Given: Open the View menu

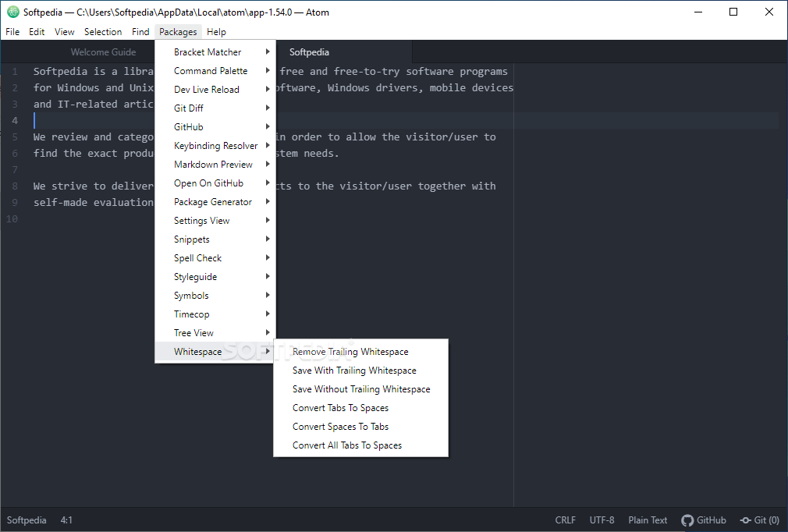Looking at the screenshot, I should 64,32.
